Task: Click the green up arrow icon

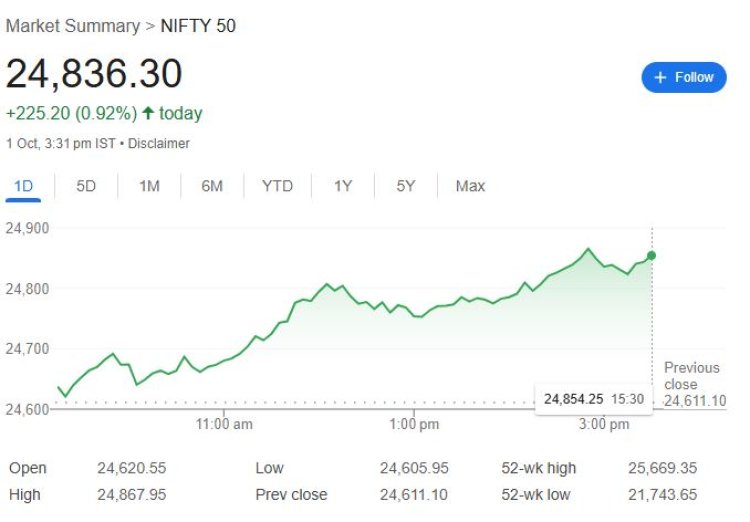Action: point(148,113)
